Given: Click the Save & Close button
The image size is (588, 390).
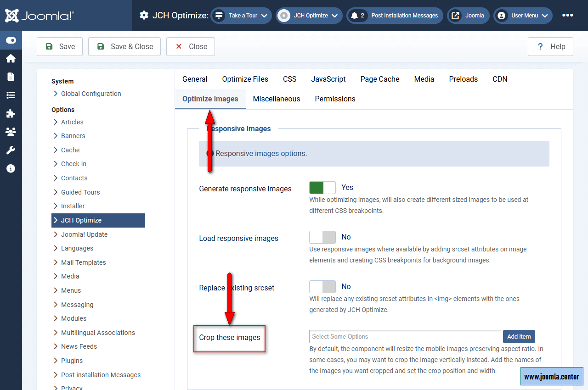Looking at the screenshot, I should (x=124, y=46).
